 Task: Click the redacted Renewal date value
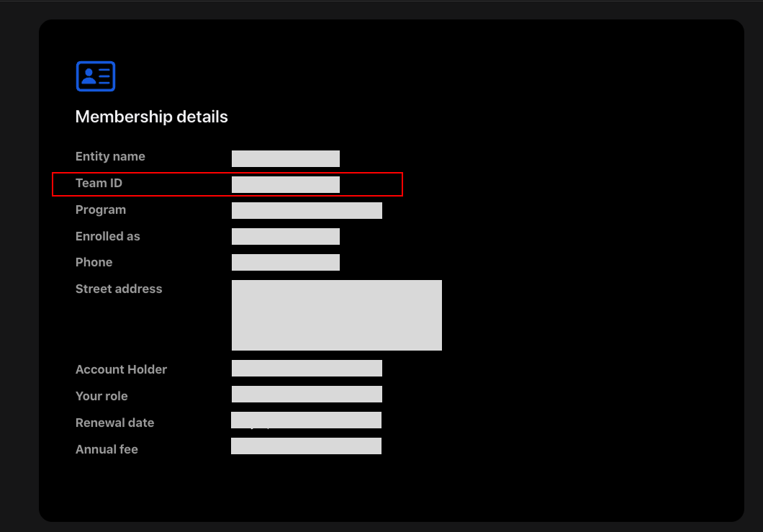[306, 420]
